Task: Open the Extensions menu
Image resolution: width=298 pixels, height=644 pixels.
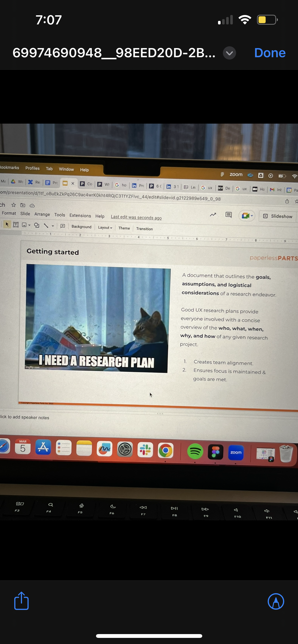Action: coord(80,215)
